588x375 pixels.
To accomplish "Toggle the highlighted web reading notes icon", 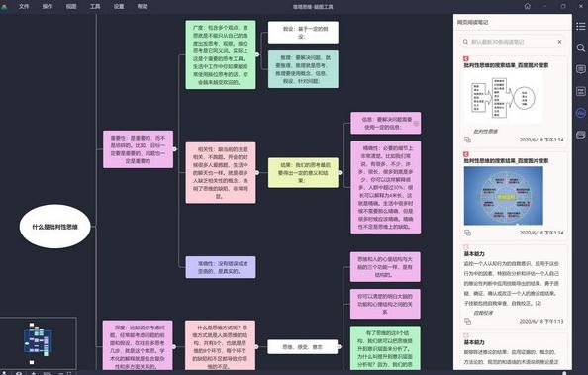I will pos(580,113).
